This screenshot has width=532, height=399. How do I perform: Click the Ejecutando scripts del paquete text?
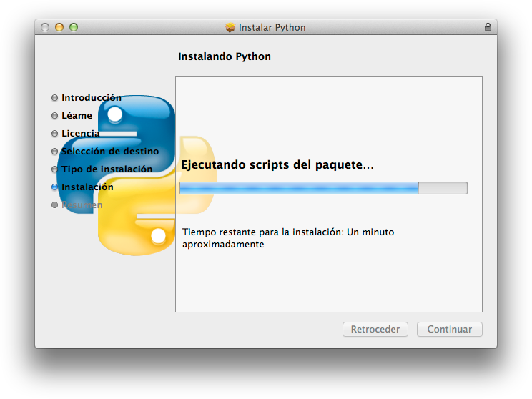277,165
